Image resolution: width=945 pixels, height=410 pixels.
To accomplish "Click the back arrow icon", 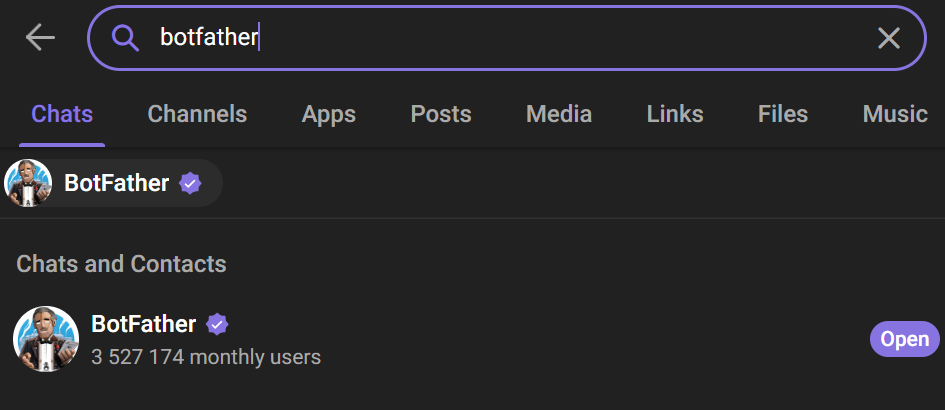I will 40,38.
